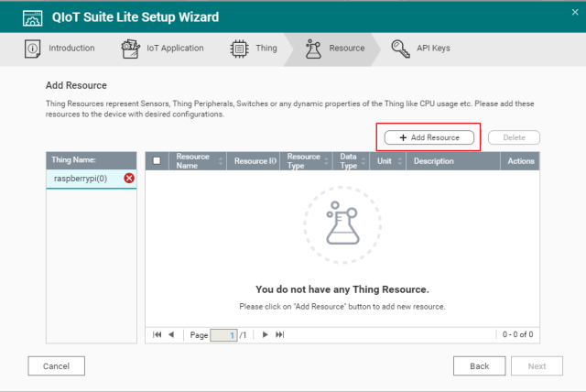Screen dimensions: 586x392
Task: Select the raspberrypi(0) thing row
Action: 92,179
